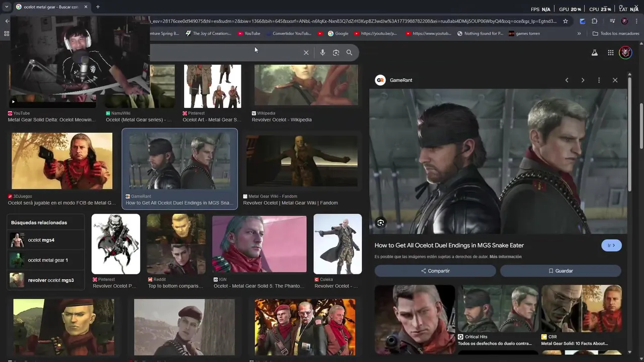Open the Google account avatar
Screen dimensions: 644x362
click(625, 52)
